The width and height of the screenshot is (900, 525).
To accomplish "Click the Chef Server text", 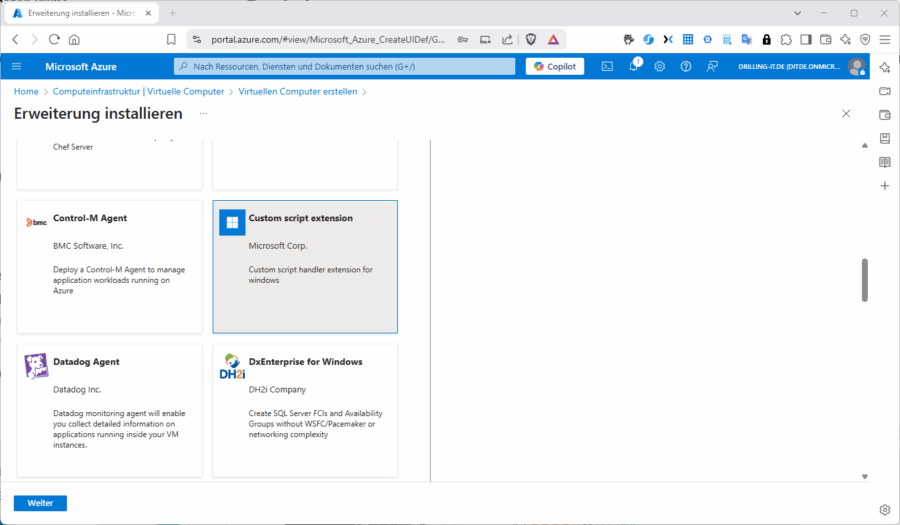I will (x=73, y=147).
